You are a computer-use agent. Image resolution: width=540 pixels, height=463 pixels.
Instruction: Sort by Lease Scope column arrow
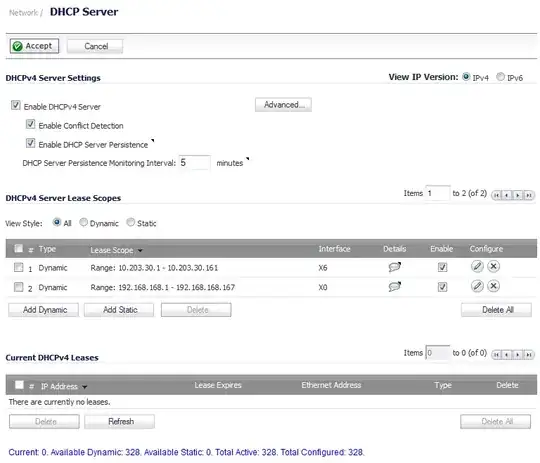point(140,251)
